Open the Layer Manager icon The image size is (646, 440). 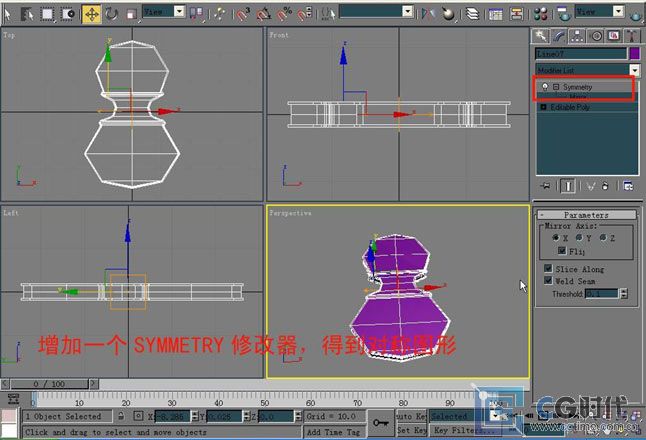pyautogui.click(x=473, y=14)
